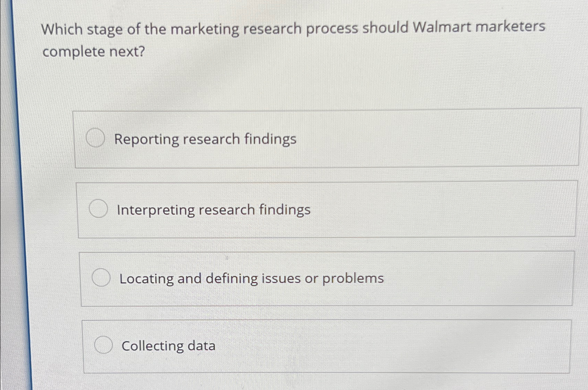This screenshot has height=390, width=588.
Task: Click the Reporting research findings text label
Action: tap(206, 139)
